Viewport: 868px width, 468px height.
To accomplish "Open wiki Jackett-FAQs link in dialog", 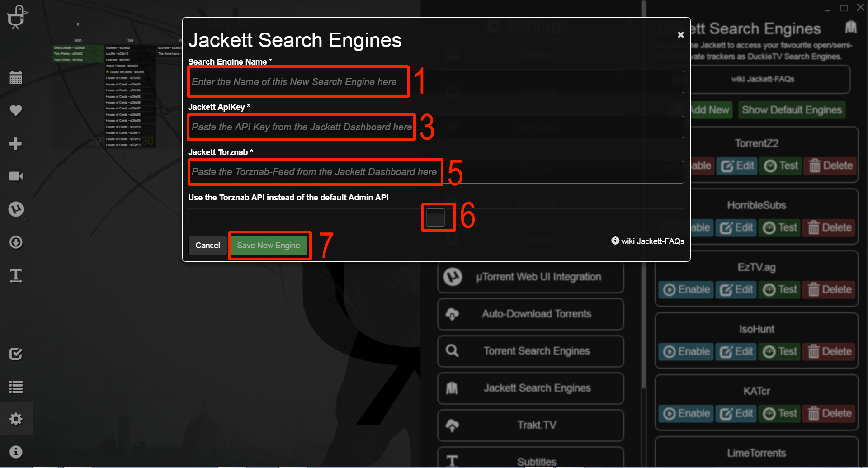I will click(648, 241).
